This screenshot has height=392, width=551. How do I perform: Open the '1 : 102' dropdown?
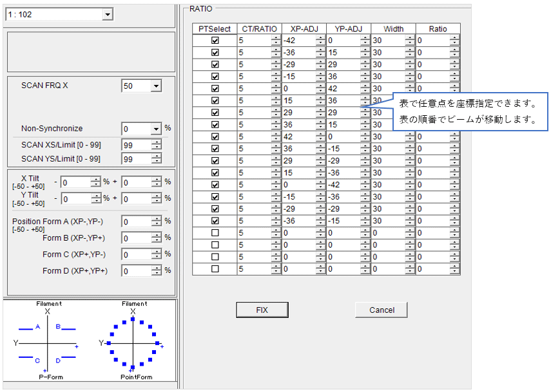(x=107, y=14)
